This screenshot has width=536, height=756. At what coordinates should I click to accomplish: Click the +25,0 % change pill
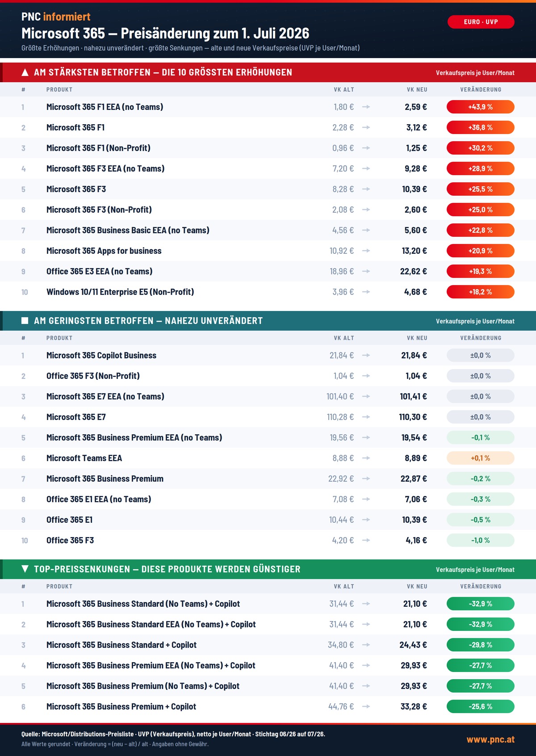pos(481,210)
